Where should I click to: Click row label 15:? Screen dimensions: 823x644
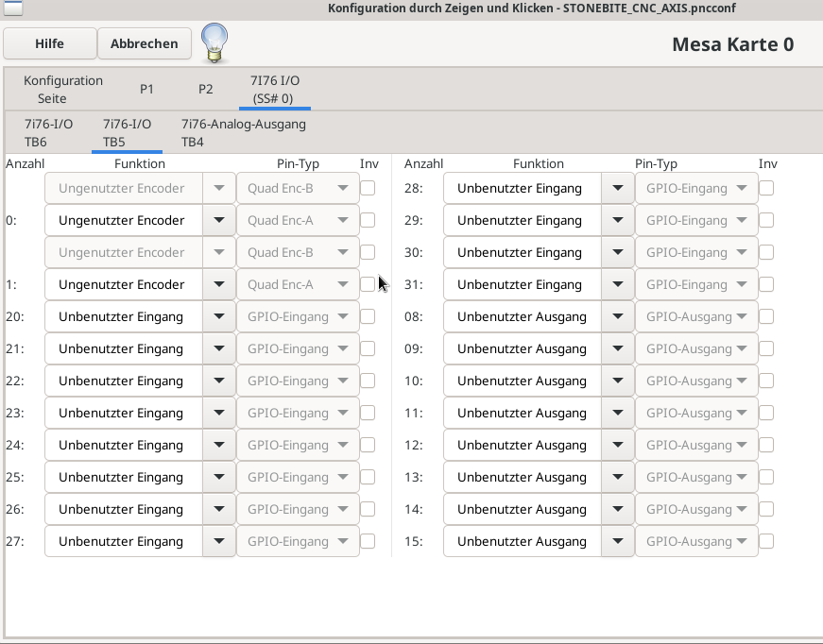(414, 541)
